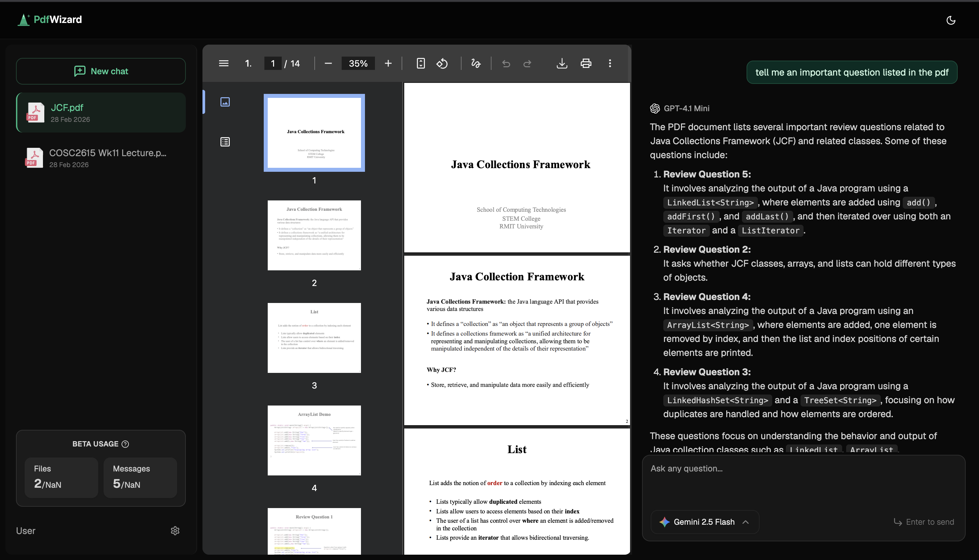Viewport: 979px width, 560px height.
Task: Toggle the sidebar with the hamburger icon
Action: [x=223, y=63]
